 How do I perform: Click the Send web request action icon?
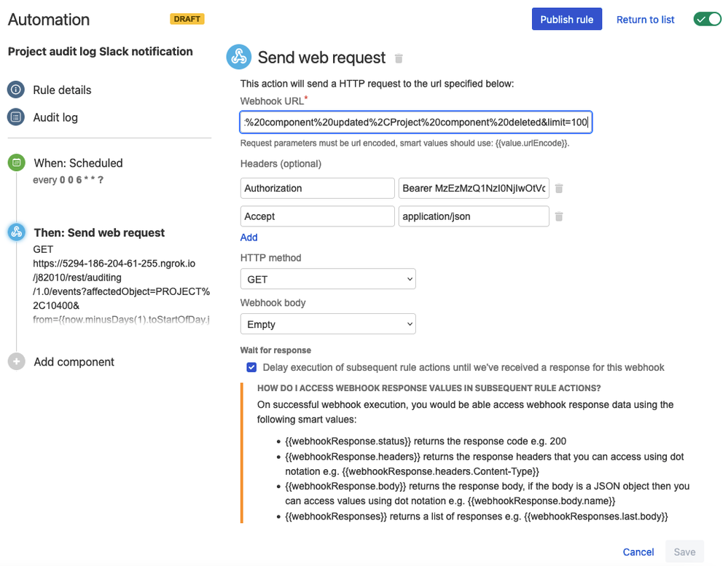click(239, 56)
